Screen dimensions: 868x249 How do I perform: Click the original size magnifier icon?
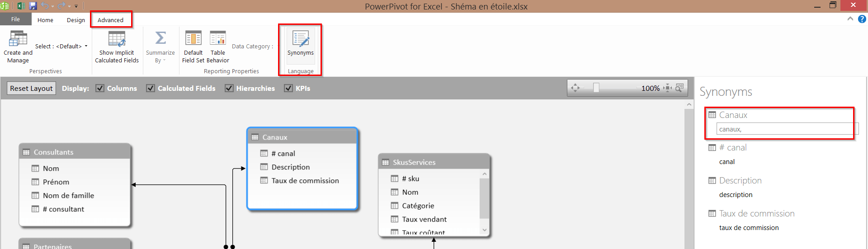tap(679, 88)
